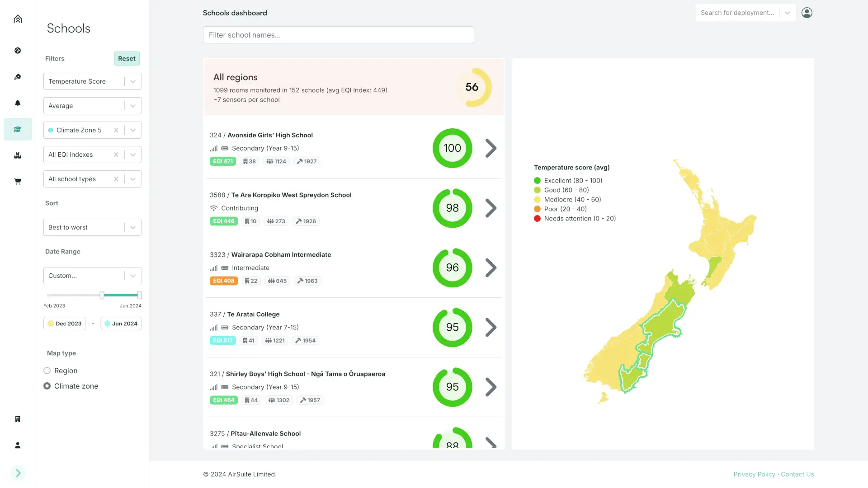Click the Mediocre (40 - 60) legend swatch

(537, 200)
